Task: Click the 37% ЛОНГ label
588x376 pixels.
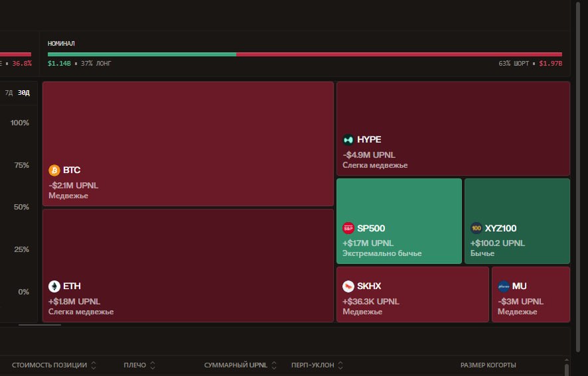Action: tap(96, 64)
